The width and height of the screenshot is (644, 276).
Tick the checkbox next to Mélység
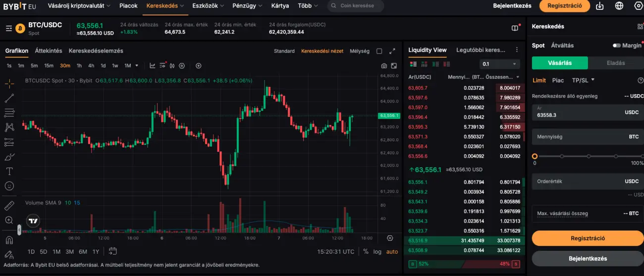coord(379,51)
